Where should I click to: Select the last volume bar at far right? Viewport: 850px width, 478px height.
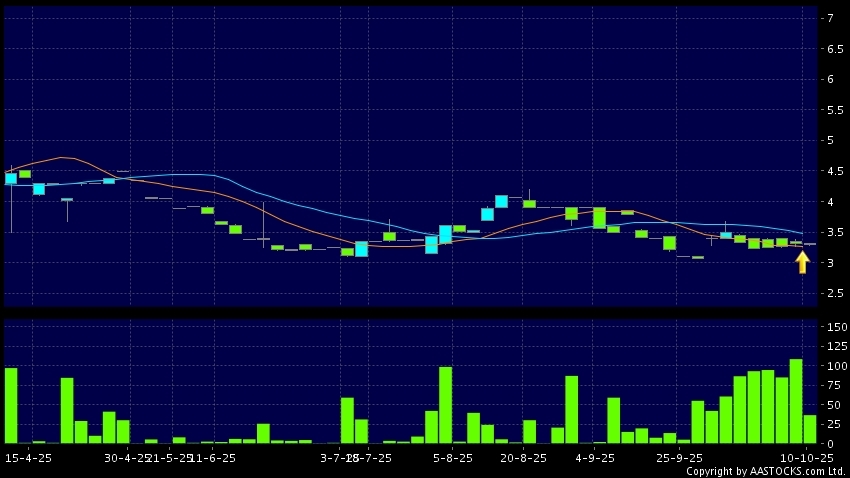coord(810,429)
